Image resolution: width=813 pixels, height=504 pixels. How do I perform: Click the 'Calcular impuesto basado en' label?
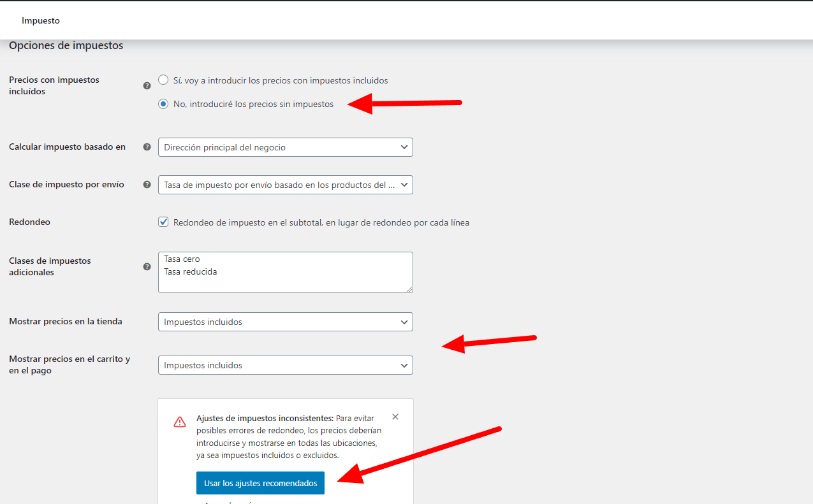click(67, 147)
